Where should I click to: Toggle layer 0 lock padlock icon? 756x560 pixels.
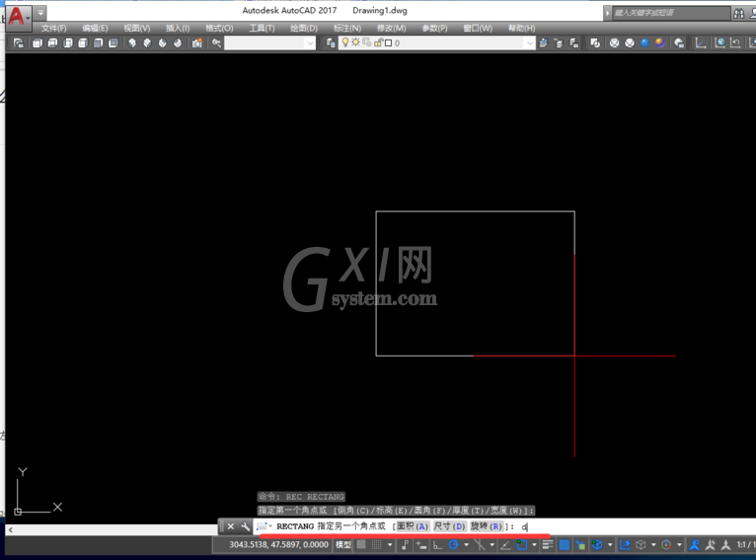[378, 42]
